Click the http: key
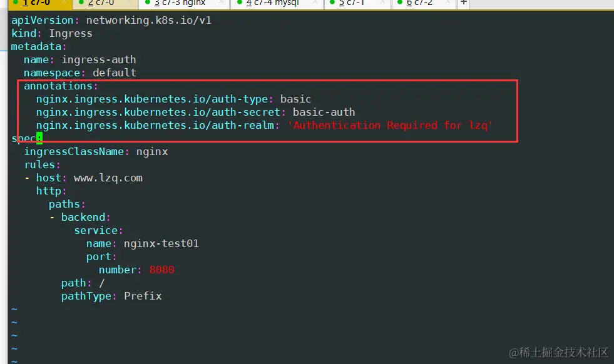This screenshot has width=614, height=364. tap(51, 191)
